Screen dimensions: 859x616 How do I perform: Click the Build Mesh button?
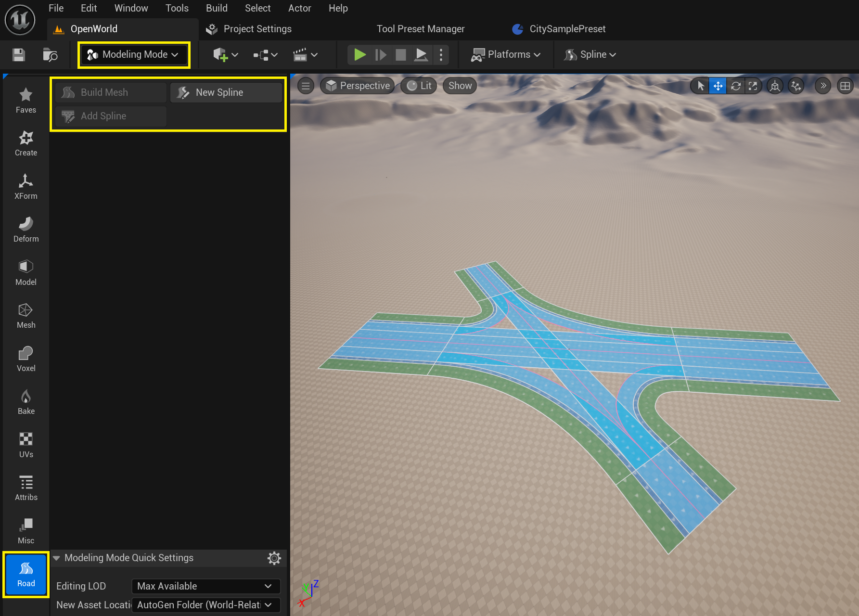(x=111, y=92)
